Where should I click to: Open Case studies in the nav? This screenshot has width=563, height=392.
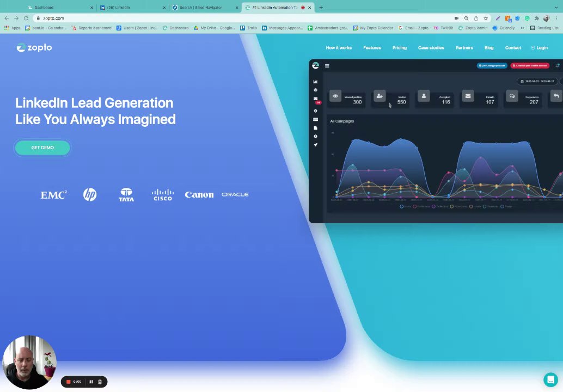click(x=431, y=47)
